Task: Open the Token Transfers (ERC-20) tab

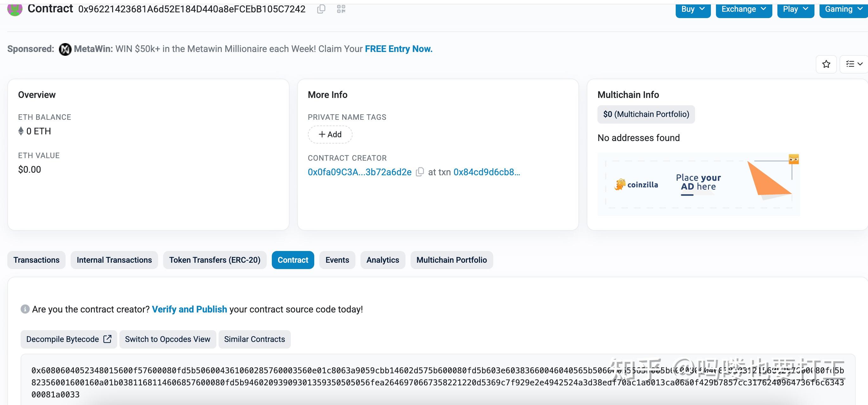Action: point(215,260)
